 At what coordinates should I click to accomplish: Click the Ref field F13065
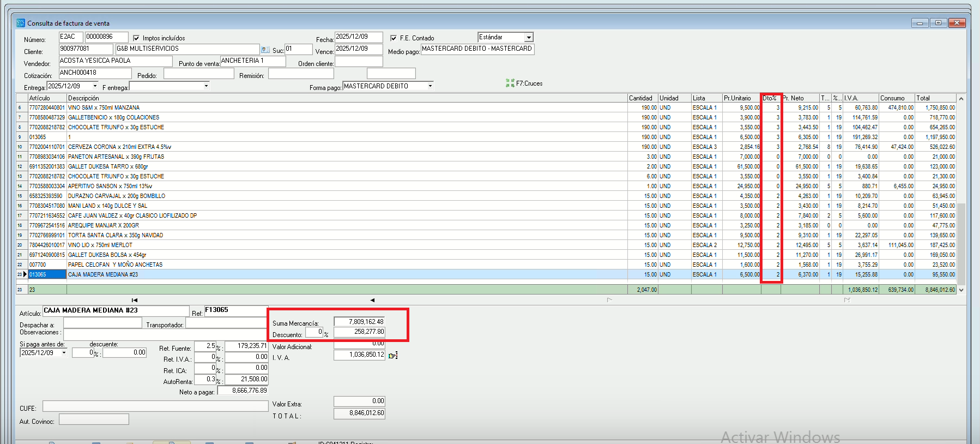[x=237, y=310]
